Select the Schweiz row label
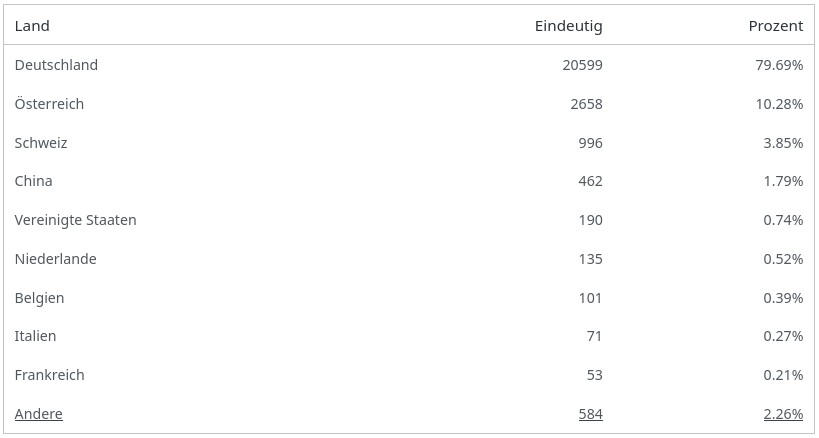 (41, 143)
